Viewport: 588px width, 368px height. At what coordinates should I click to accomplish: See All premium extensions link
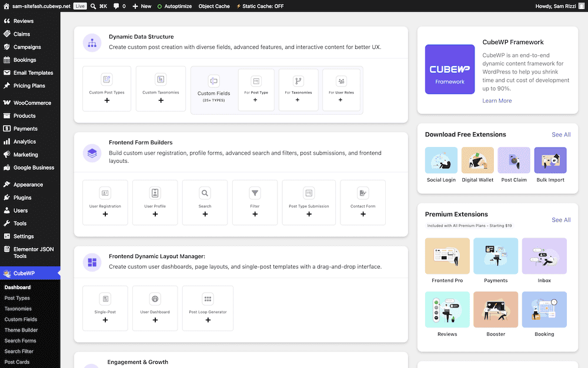(x=561, y=220)
